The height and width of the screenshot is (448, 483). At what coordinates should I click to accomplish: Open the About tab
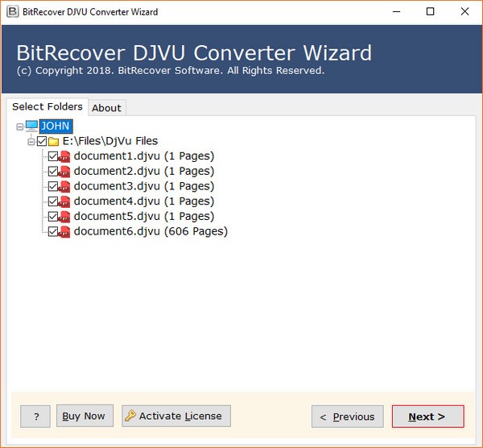pyautogui.click(x=106, y=108)
